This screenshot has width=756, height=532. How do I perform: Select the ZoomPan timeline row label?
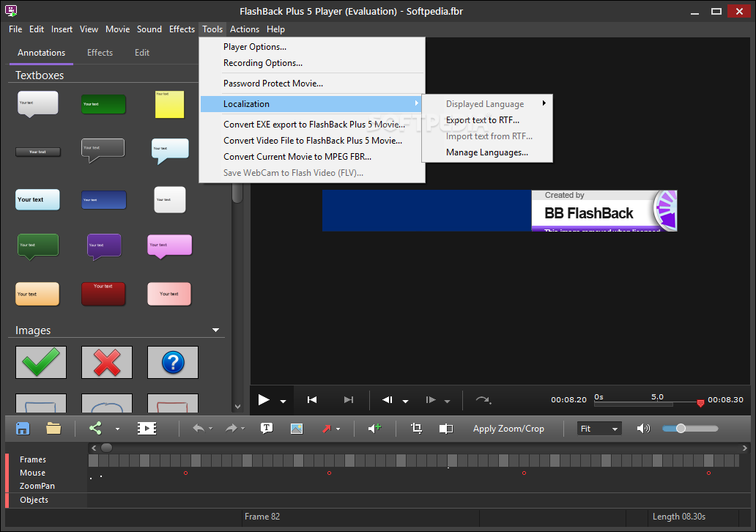(x=37, y=486)
